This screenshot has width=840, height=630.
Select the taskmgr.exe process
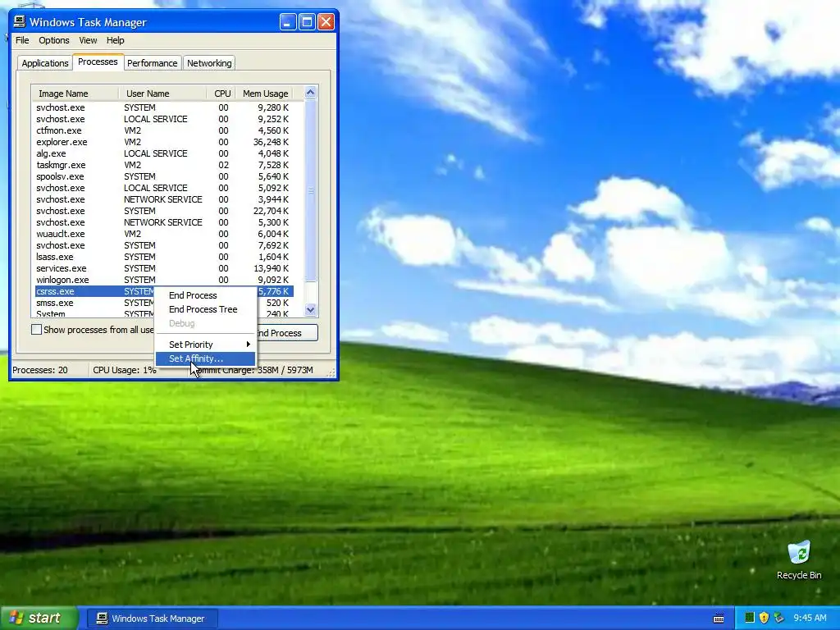coord(163,165)
